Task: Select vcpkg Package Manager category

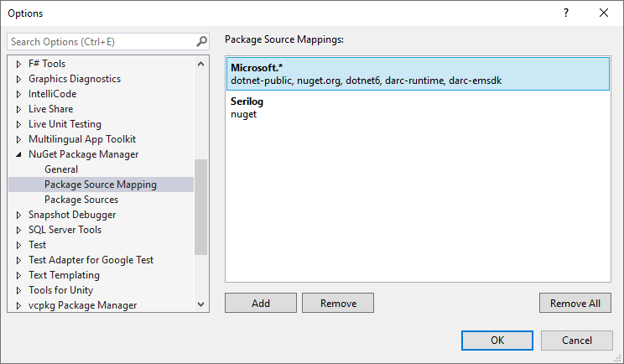Action: (83, 305)
